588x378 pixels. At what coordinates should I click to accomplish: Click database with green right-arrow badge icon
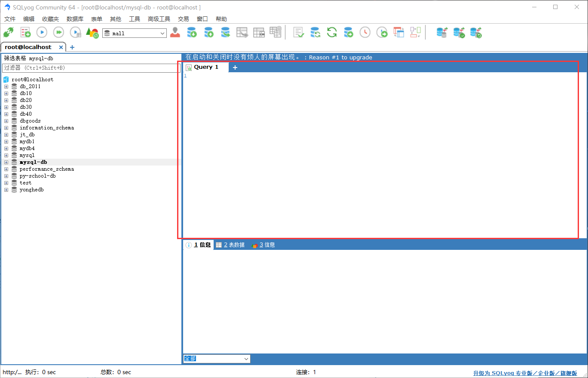pyautogui.click(x=348, y=33)
